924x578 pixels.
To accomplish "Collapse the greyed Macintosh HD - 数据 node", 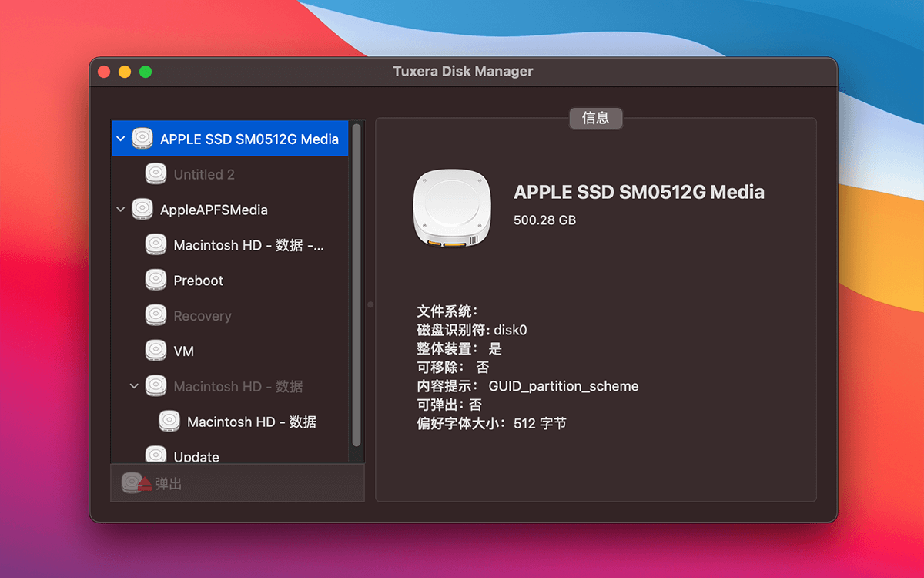I will [x=134, y=386].
